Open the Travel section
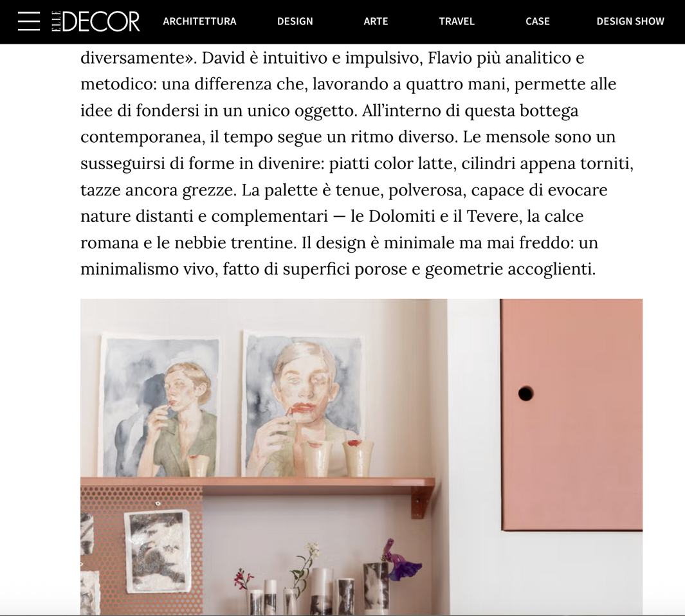This screenshot has width=685, height=616. (457, 21)
